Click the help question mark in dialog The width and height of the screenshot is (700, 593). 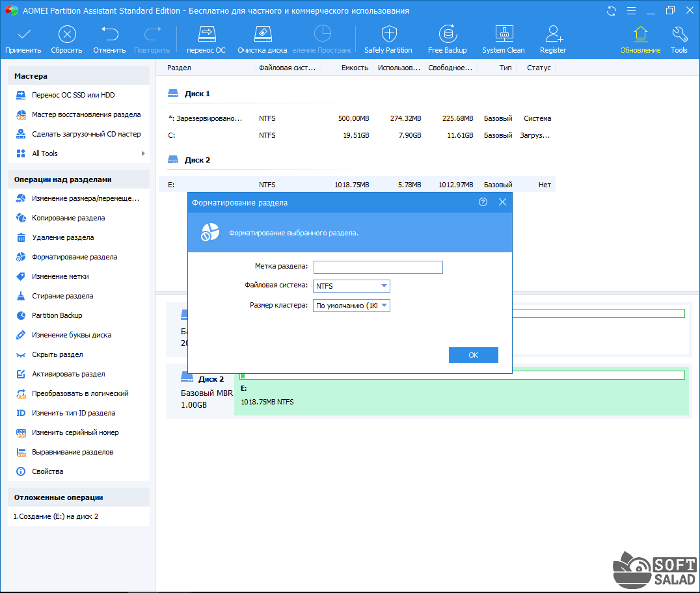(483, 202)
